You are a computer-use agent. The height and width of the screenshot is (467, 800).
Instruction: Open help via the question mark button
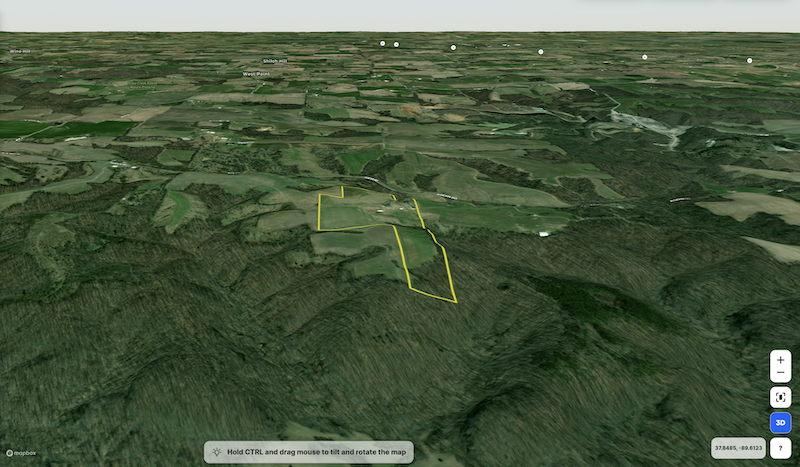coord(781,449)
